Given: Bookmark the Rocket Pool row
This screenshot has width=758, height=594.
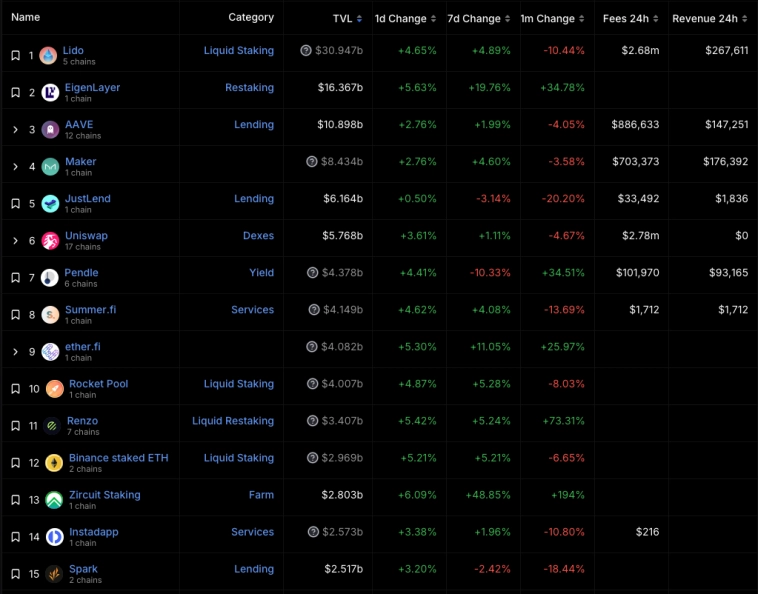Looking at the screenshot, I should pos(15,389).
